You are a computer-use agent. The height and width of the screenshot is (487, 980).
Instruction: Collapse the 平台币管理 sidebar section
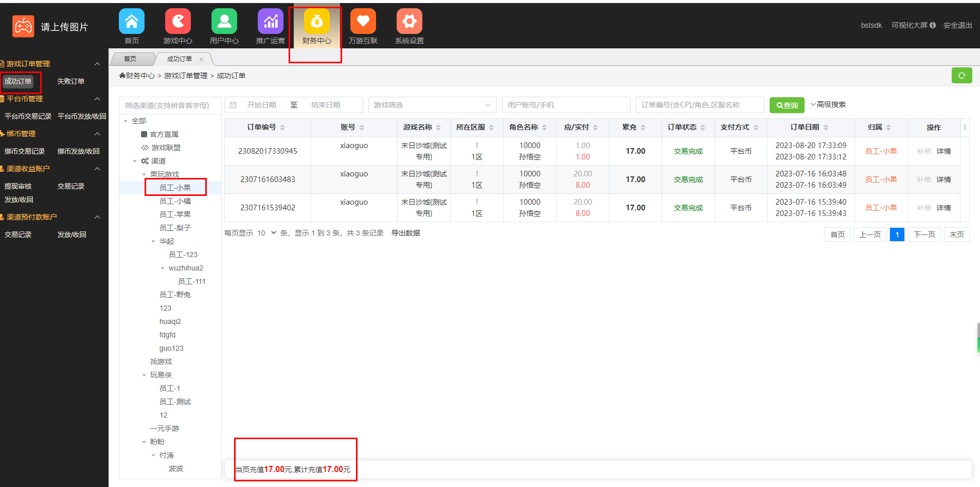click(x=97, y=99)
